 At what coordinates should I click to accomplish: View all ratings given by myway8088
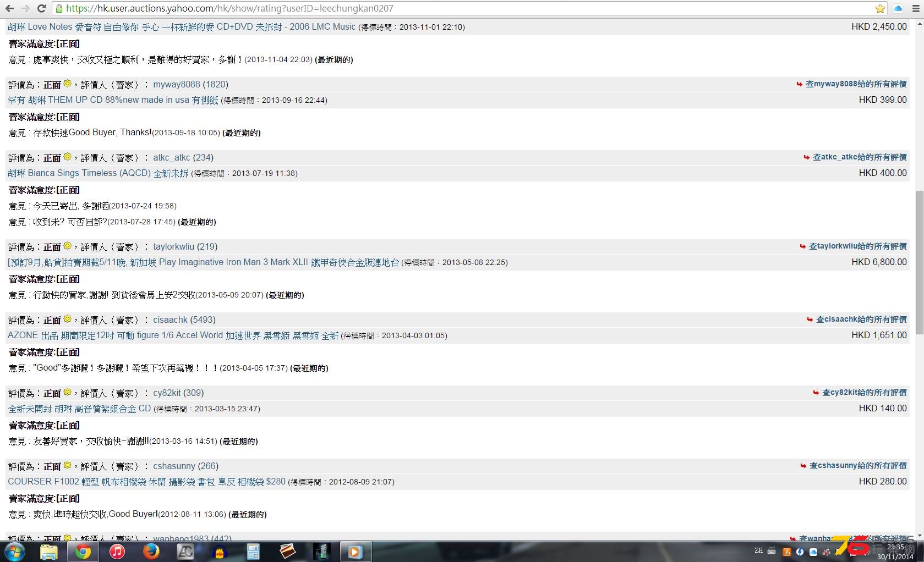(x=856, y=84)
